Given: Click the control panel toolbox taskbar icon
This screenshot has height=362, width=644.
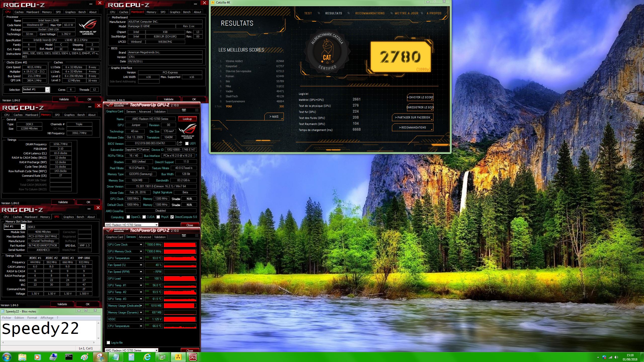Looking at the screenshot, I should tap(53, 357).
